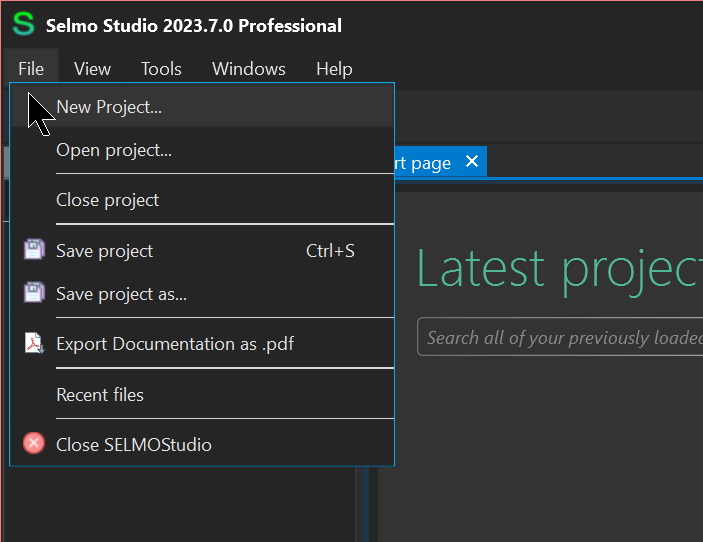Viewport: 703px width, 542px height.
Task: Expand the Recent files submenu
Action: (202, 395)
